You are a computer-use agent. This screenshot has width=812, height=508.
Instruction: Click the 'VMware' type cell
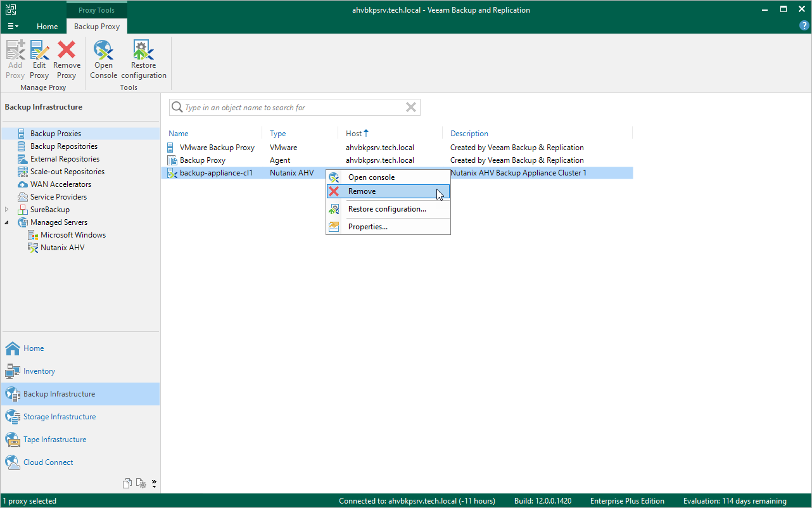283,148
